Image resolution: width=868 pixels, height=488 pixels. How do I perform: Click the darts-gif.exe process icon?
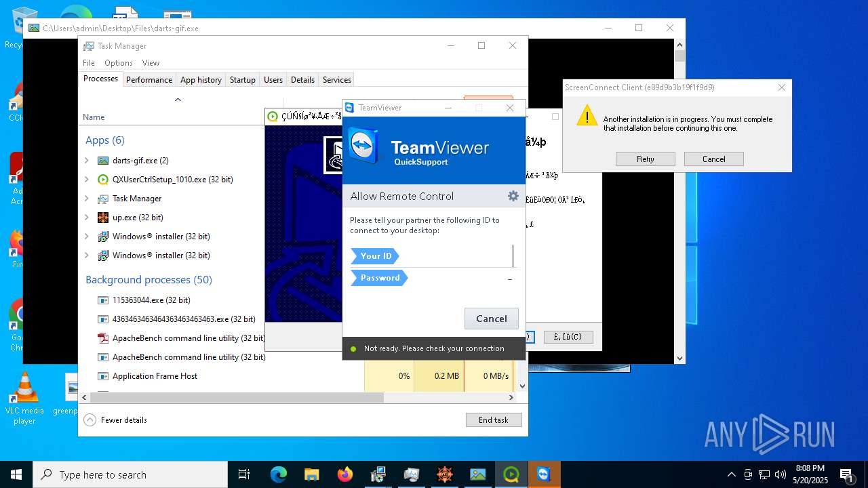click(x=103, y=161)
